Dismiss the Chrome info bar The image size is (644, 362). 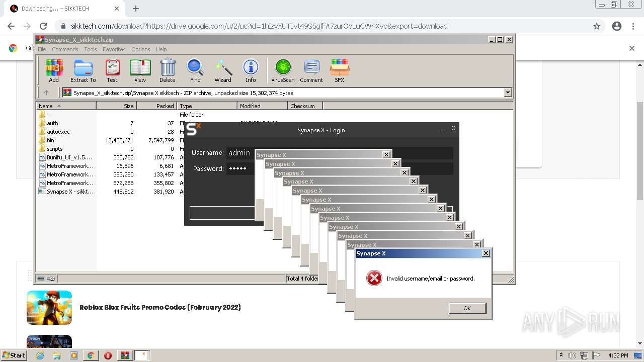pos(632,48)
